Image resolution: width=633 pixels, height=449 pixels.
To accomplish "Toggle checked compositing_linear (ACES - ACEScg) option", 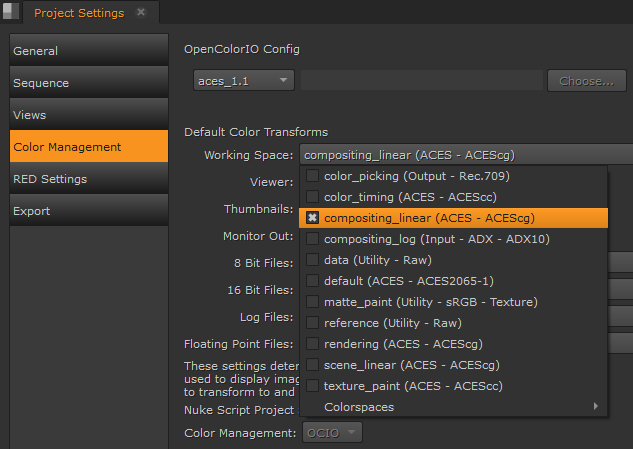I will [x=313, y=218].
